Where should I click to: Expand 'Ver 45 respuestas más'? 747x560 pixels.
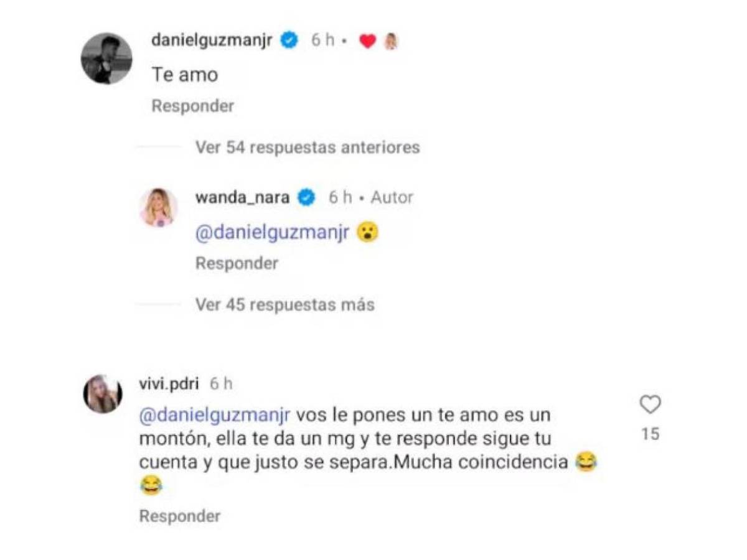coord(284,304)
